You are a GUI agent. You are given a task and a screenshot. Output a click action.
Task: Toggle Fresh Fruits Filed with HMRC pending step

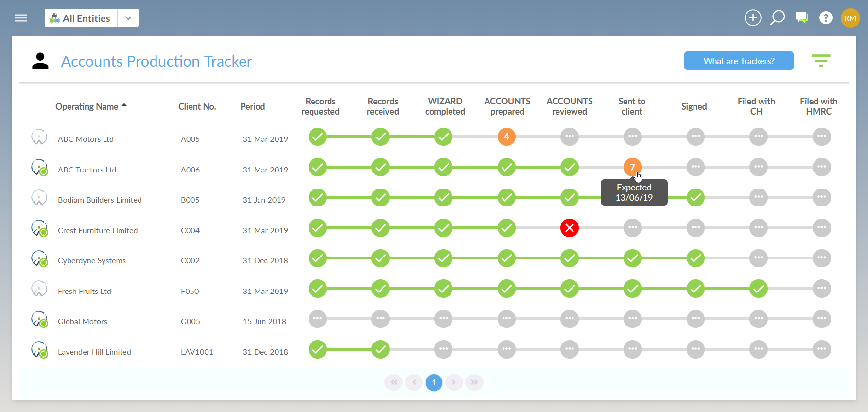point(822,289)
